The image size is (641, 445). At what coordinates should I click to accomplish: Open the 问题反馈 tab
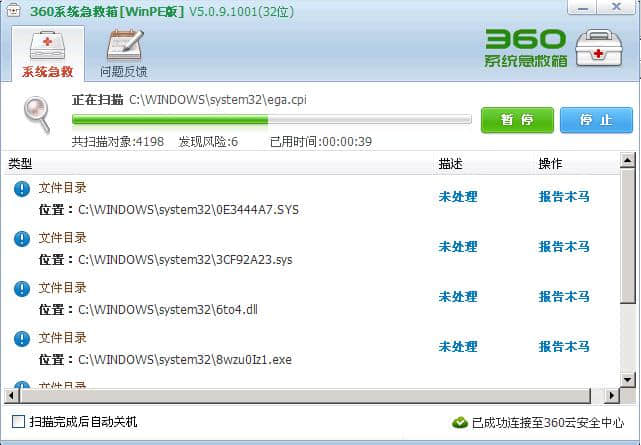pyautogui.click(x=124, y=54)
